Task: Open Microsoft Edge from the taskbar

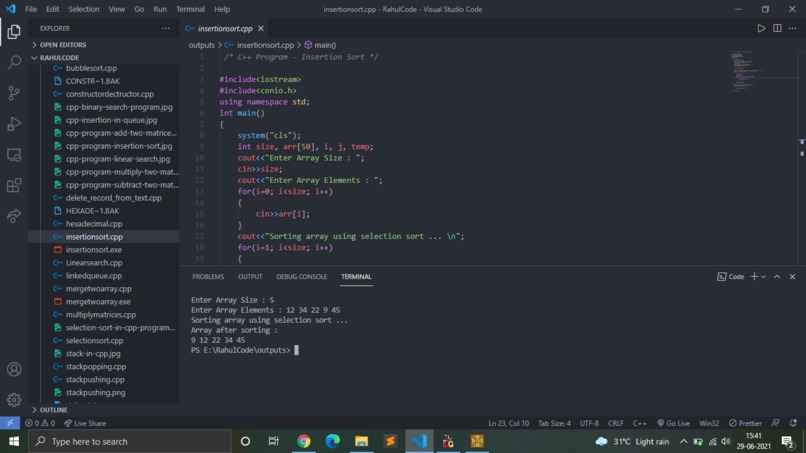Action: [333, 441]
